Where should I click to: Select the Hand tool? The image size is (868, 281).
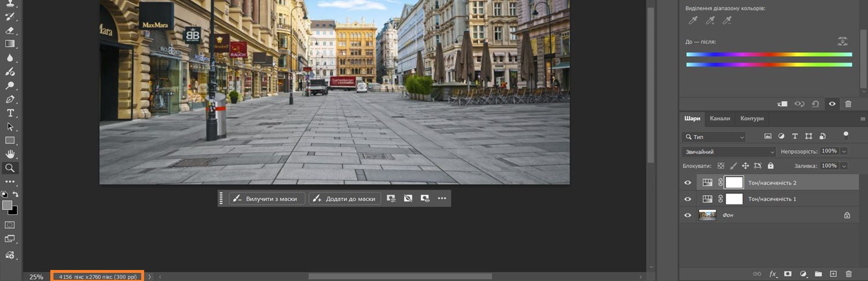point(10,154)
